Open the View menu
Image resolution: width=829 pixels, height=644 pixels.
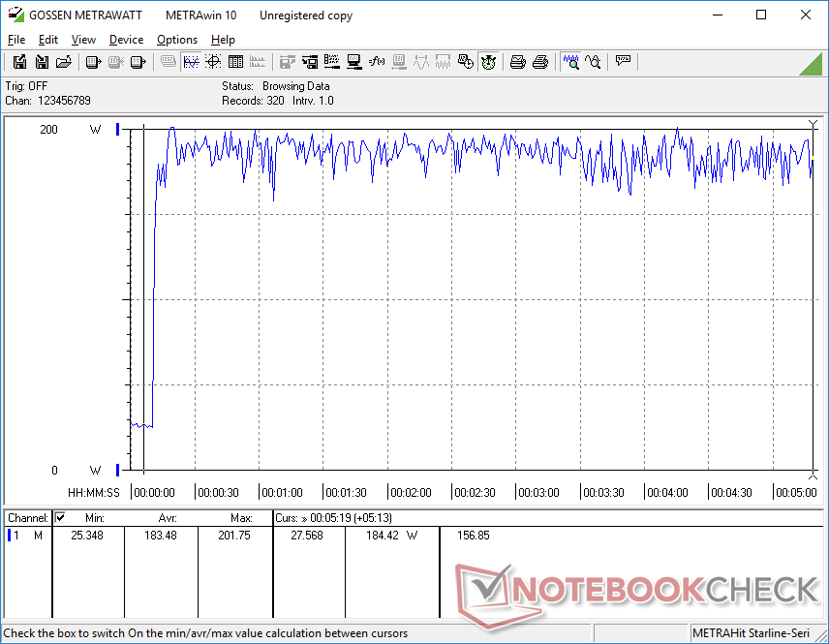83,40
